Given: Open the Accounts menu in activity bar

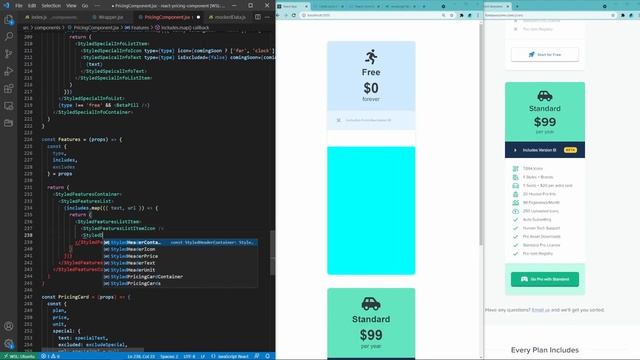Looking at the screenshot, I should 9,326.
